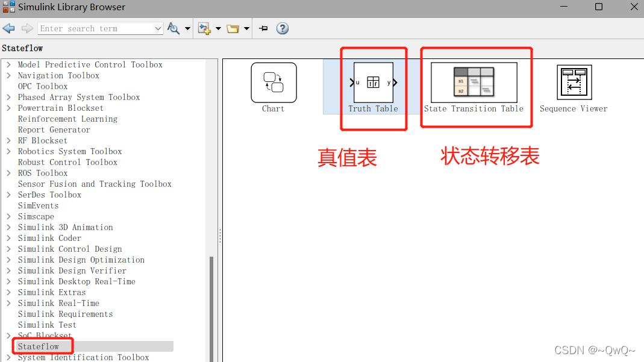Select Simulink Design Optimization

(x=81, y=260)
